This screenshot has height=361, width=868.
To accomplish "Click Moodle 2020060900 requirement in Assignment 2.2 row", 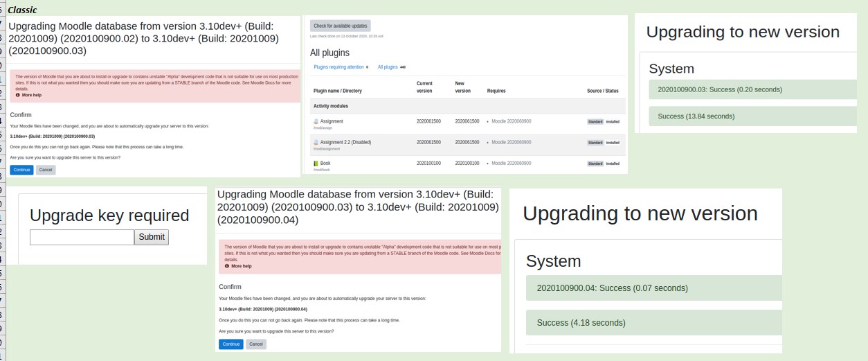I will click(x=512, y=142).
